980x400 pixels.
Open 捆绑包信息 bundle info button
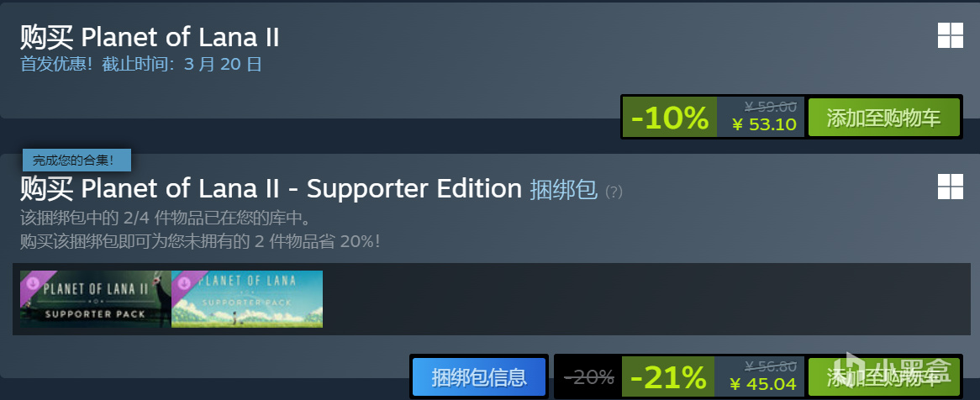[x=479, y=376]
